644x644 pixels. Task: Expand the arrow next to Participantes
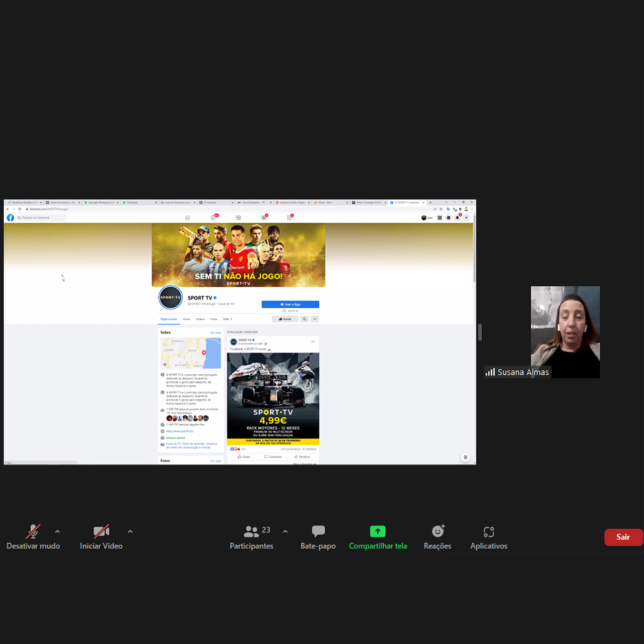pos(285,531)
